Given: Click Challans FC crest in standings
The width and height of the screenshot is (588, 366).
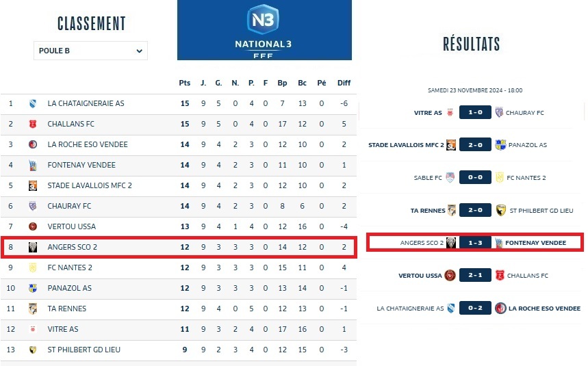Looking at the screenshot, I should click(x=32, y=124).
